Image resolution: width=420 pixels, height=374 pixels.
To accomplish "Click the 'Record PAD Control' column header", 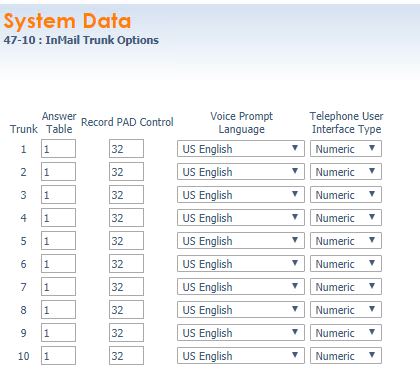I will [127, 122].
